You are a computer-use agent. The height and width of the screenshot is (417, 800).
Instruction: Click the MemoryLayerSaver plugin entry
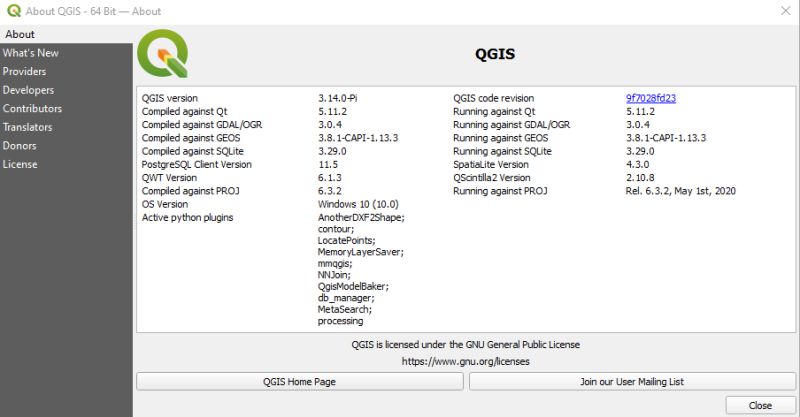(x=361, y=252)
